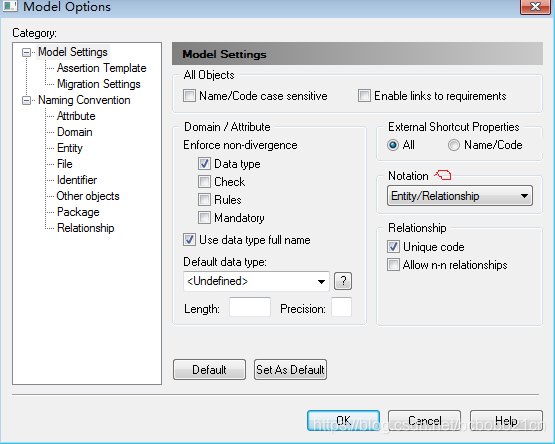Tick the Mandatory checkbox
555x444 pixels.
(x=204, y=218)
